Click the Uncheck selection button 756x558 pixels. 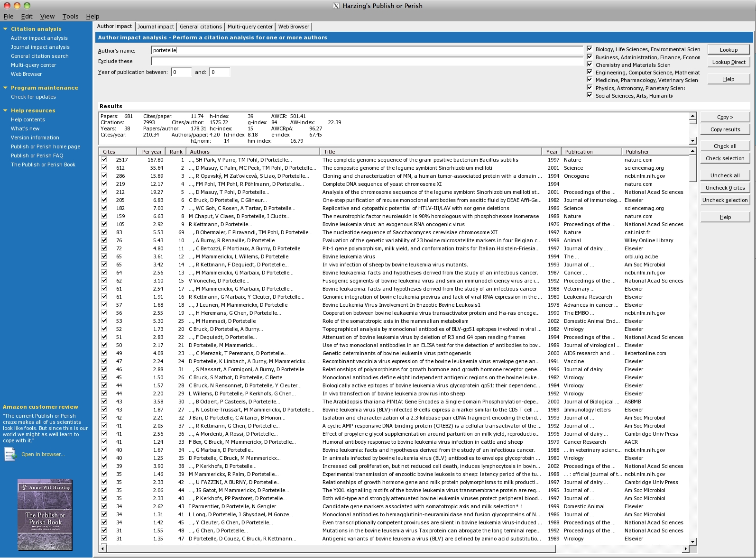(x=725, y=200)
